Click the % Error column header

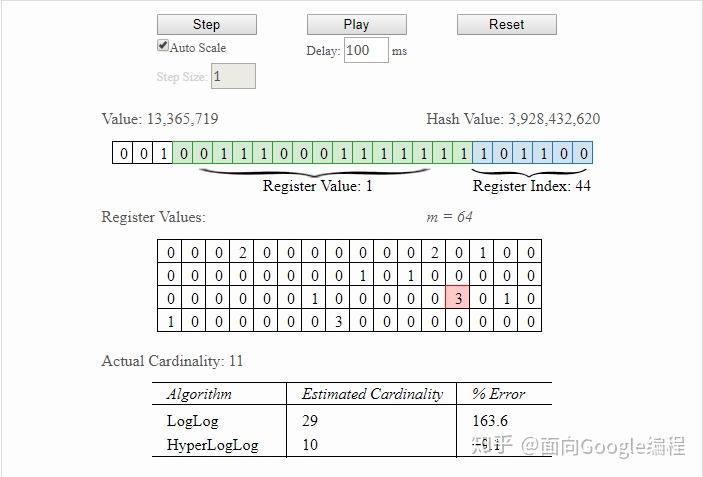[498, 394]
